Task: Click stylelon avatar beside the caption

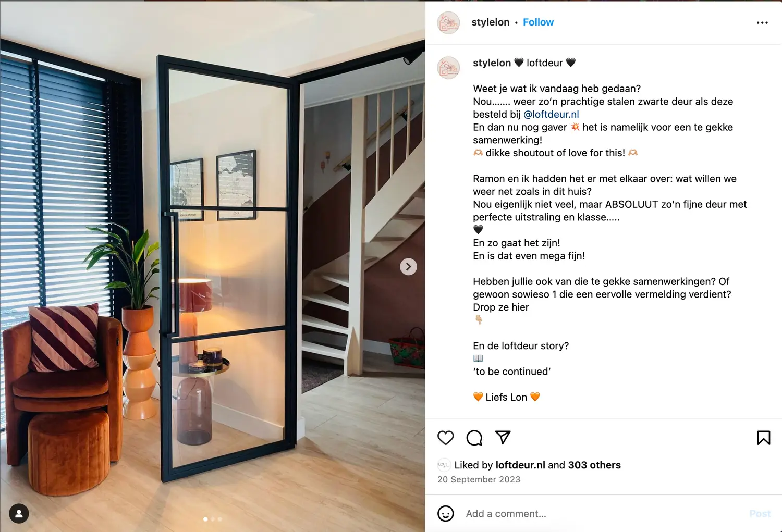Action: point(448,68)
